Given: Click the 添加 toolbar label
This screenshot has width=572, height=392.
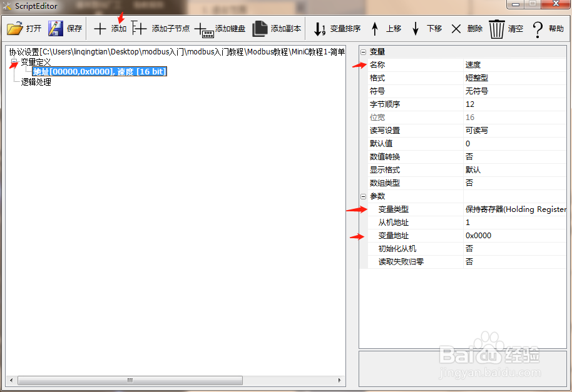Looking at the screenshot, I should 119,28.
